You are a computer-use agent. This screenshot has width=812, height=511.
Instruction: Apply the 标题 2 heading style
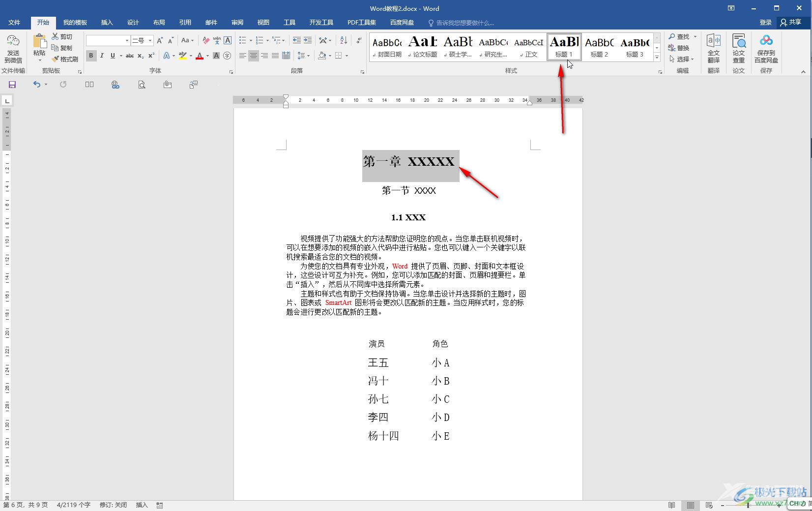[599, 47]
